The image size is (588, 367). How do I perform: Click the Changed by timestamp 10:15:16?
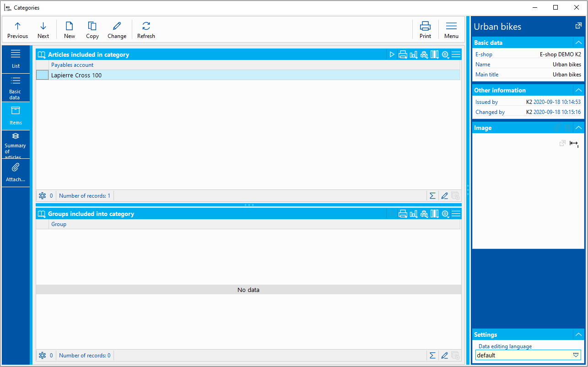[x=557, y=112]
